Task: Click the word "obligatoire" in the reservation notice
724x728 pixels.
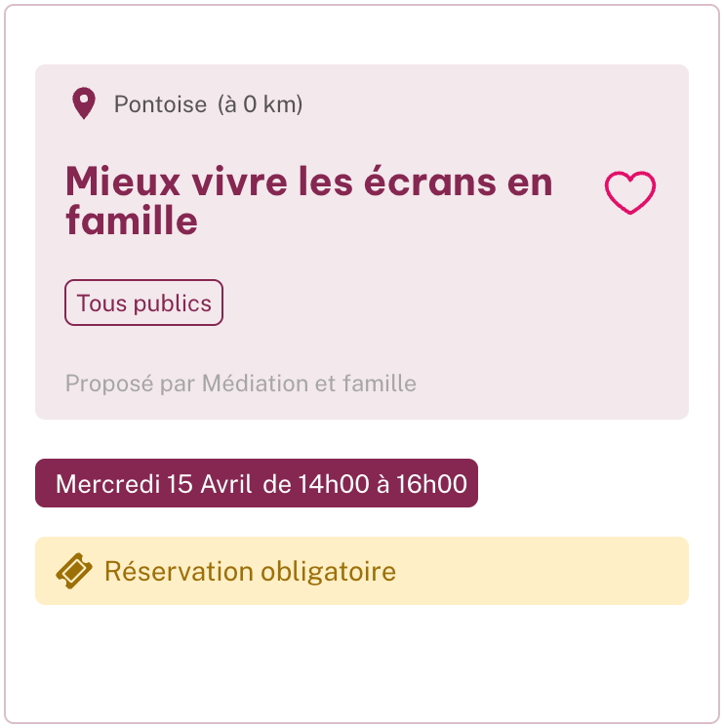Action: click(328, 571)
